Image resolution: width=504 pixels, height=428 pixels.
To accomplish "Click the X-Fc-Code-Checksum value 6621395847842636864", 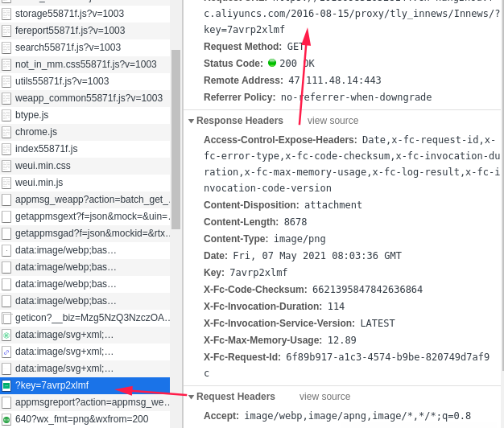I will tap(367, 290).
